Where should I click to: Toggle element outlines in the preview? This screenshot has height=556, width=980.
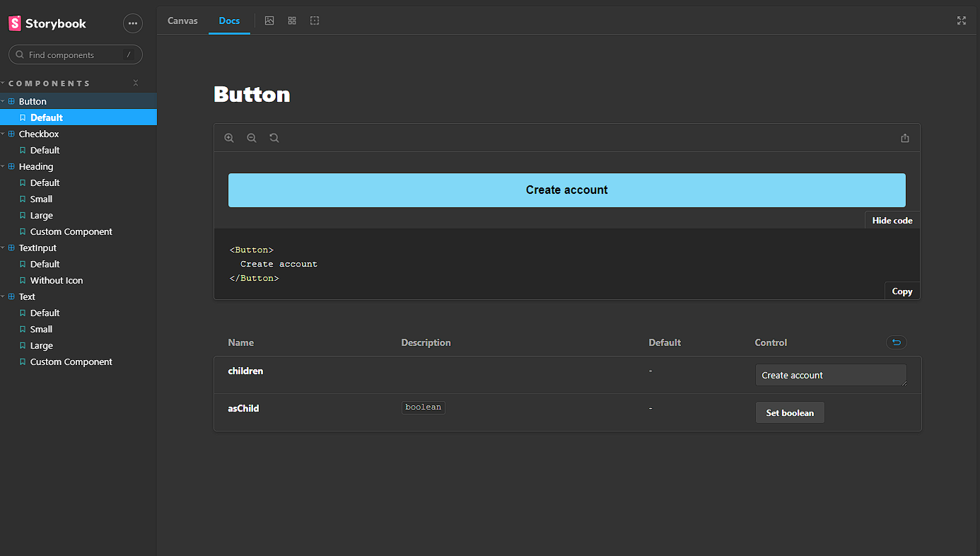pyautogui.click(x=315, y=21)
